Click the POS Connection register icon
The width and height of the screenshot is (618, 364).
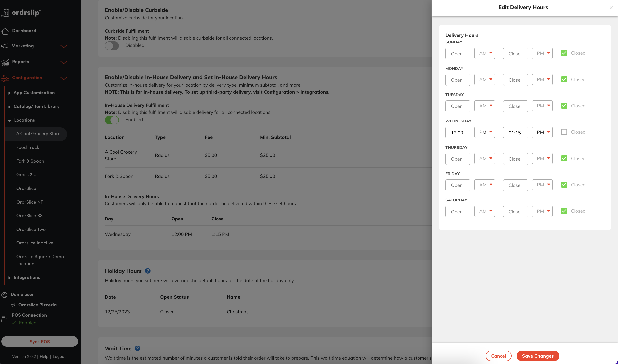[4, 319]
